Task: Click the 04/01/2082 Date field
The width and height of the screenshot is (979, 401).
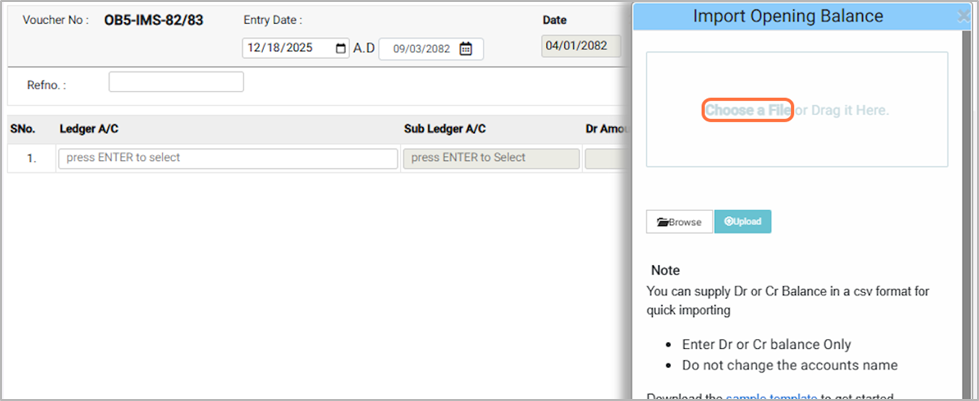Action: point(580,46)
